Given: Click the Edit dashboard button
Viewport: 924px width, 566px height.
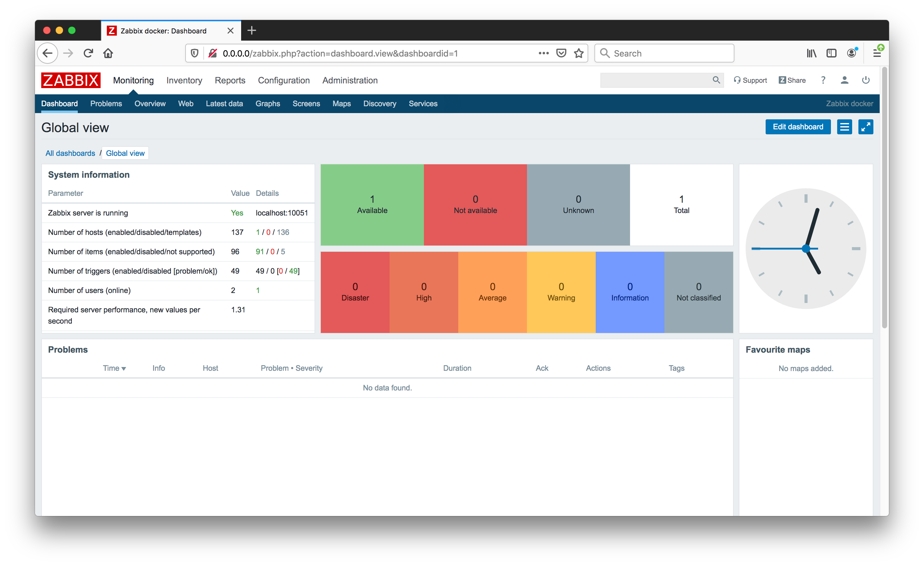Looking at the screenshot, I should coord(798,127).
